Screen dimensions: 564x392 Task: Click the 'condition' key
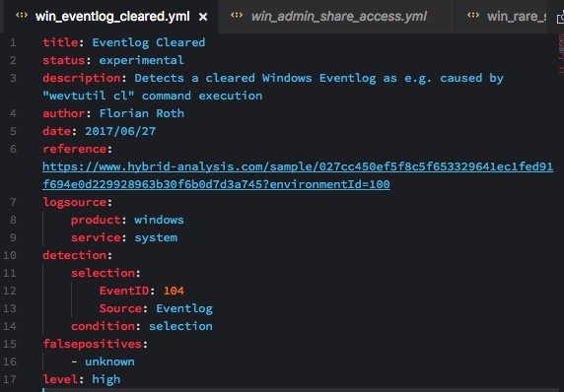pyautogui.click(x=103, y=326)
